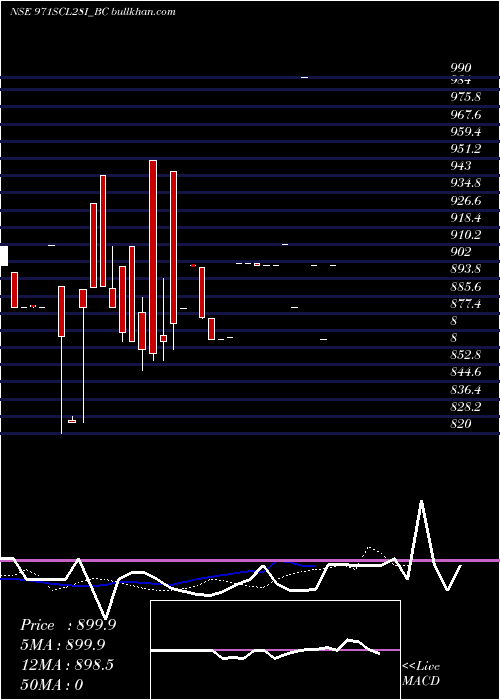
Task: Click the 910.2 price axis label
Action: pyautogui.click(x=465, y=235)
